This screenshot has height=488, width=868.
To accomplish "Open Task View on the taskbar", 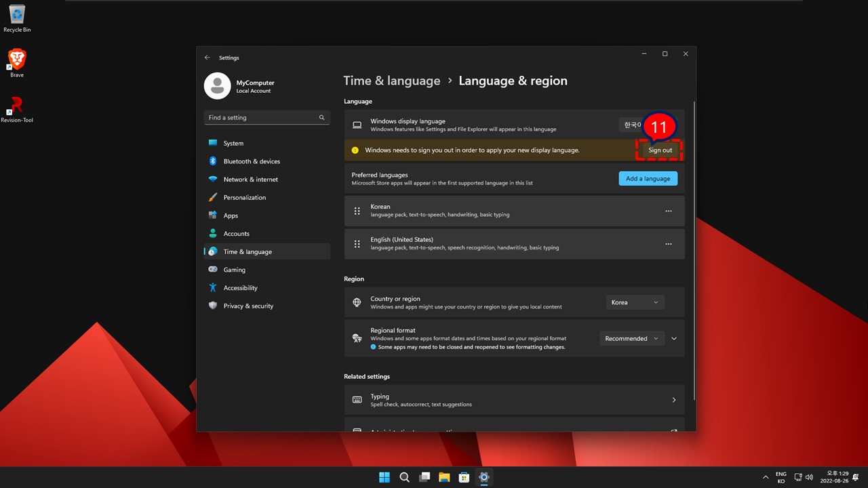I will tap(425, 477).
